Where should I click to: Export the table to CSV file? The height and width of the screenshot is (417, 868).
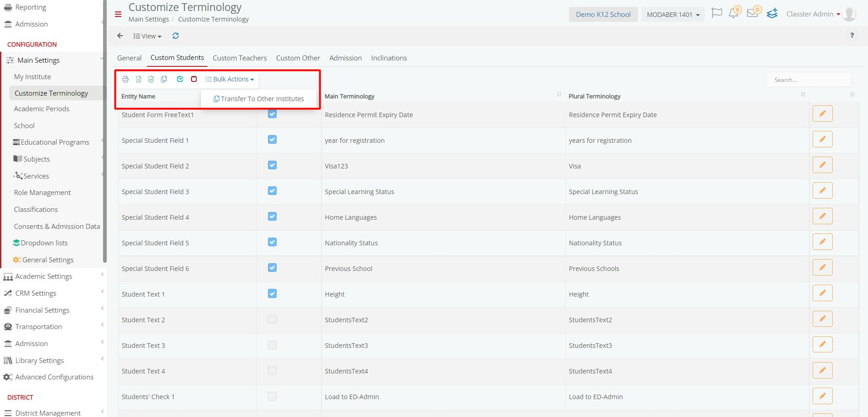tap(151, 79)
